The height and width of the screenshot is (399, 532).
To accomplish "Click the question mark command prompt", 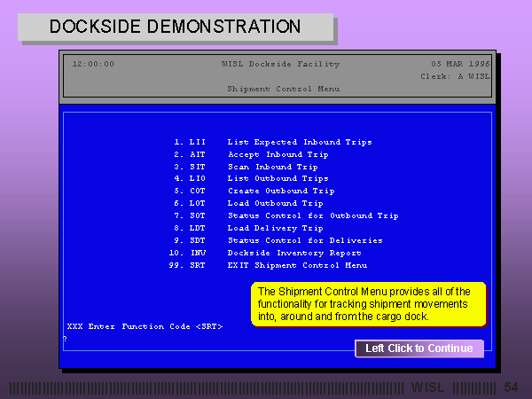I will (x=65, y=339).
